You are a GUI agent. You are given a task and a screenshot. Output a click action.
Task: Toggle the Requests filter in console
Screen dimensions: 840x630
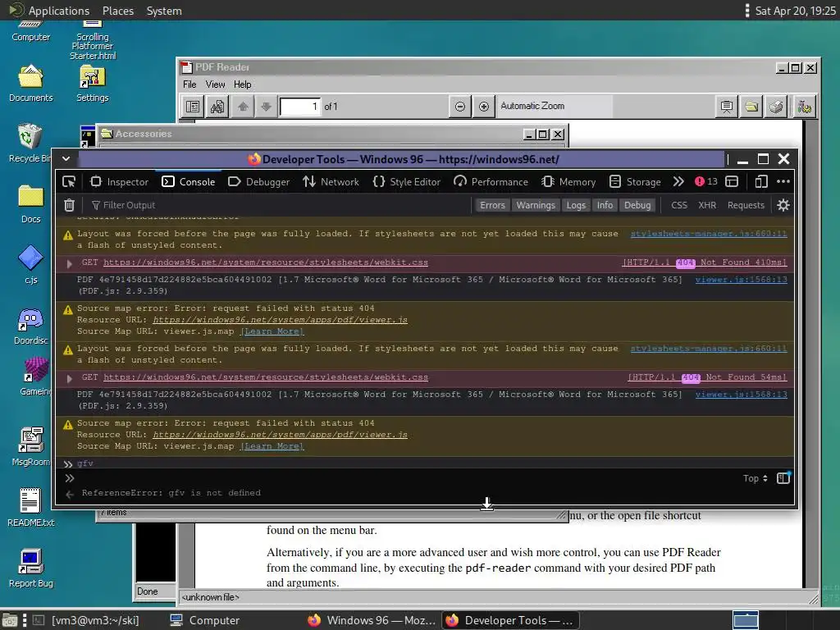[x=746, y=205]
